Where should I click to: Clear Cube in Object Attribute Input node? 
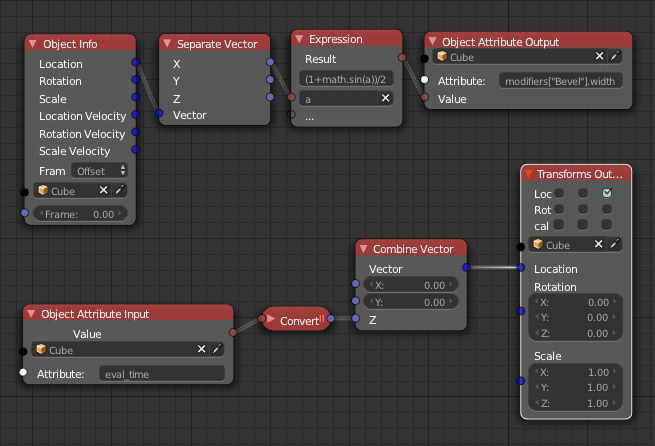[201, 349]
